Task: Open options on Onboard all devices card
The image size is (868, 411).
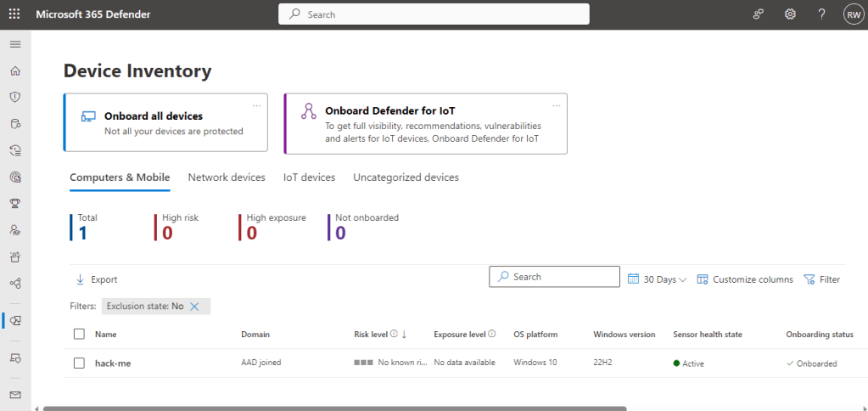Action: point(256,105)
